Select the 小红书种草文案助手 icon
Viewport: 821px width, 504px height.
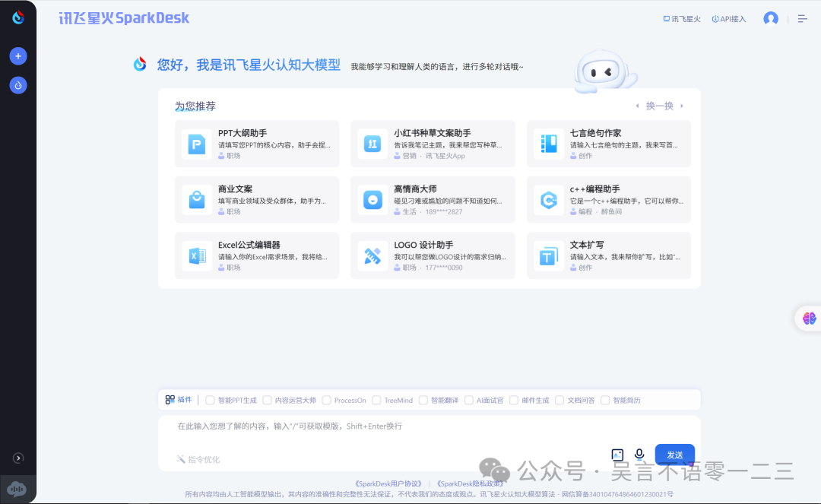coord(372,143)
